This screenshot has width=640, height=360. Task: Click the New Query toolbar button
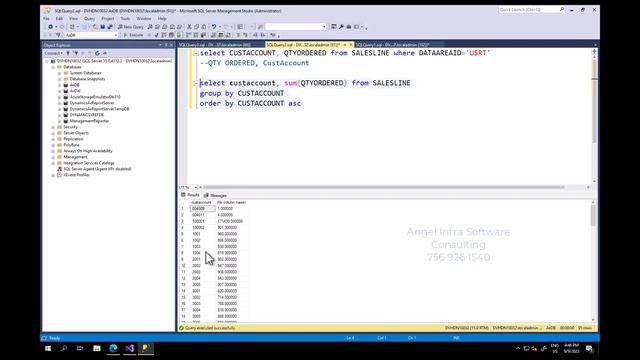tap(131, 27)
